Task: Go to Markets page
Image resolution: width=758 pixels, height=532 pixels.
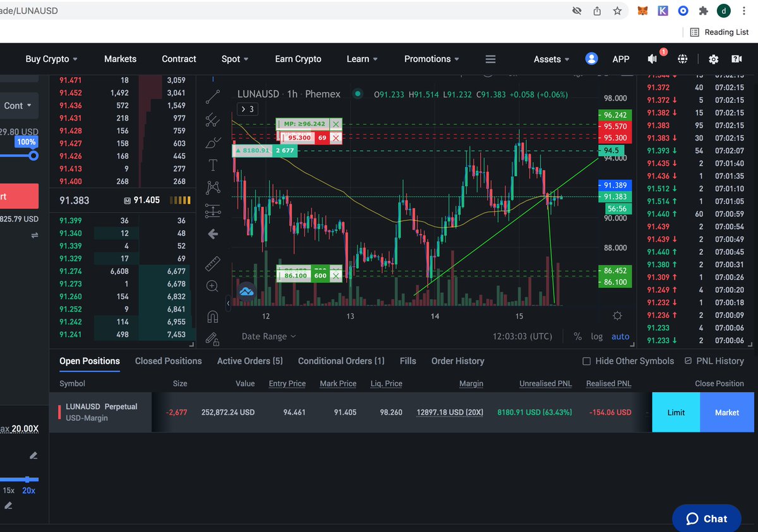Action: click(x=120, y=59)
